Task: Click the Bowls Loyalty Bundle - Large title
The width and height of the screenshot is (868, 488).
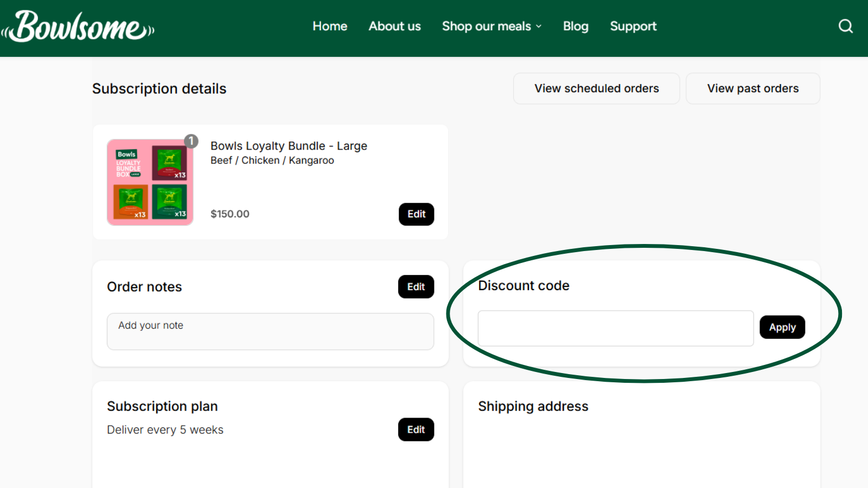Action: pos(289,146)
